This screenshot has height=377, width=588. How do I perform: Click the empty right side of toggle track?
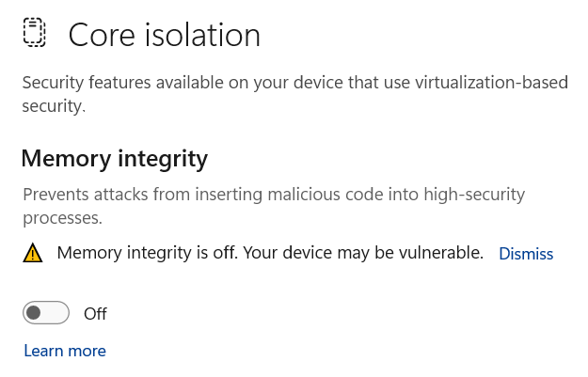[58, 313]
